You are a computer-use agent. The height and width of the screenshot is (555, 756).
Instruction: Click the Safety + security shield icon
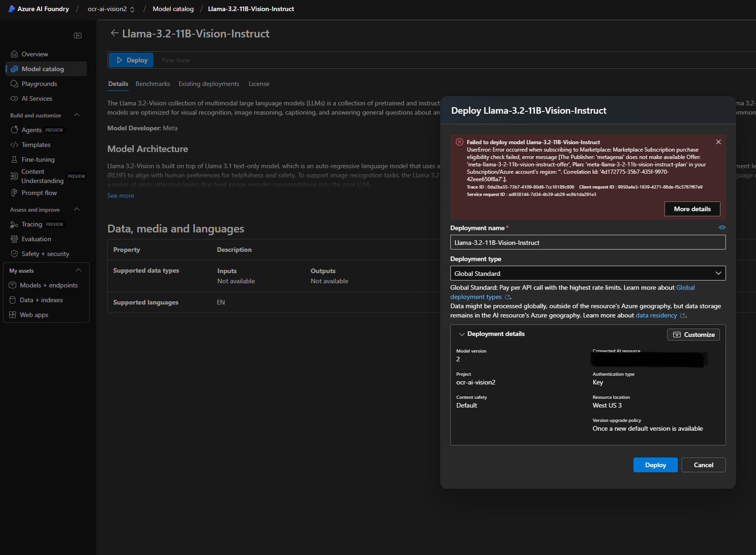point(14,254)
